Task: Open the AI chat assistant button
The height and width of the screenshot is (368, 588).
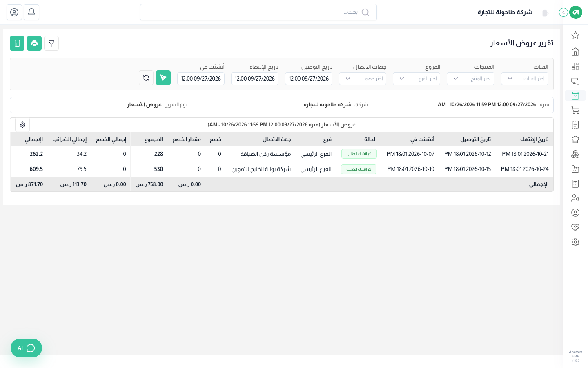Action: click(x=26, y=348)
